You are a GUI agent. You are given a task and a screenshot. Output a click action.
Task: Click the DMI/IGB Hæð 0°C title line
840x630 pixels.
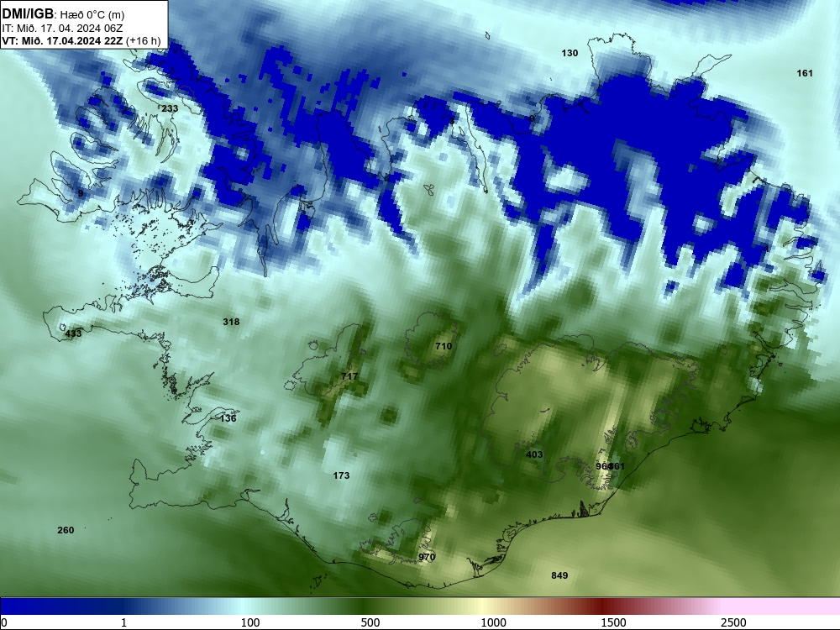click(63, 14)
